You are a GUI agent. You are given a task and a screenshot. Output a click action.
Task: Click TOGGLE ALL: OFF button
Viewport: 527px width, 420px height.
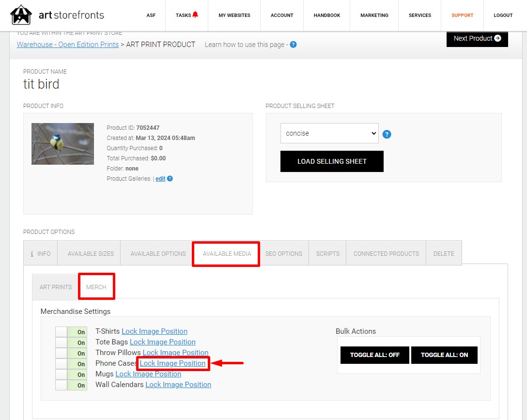click(x=375, y=355)
